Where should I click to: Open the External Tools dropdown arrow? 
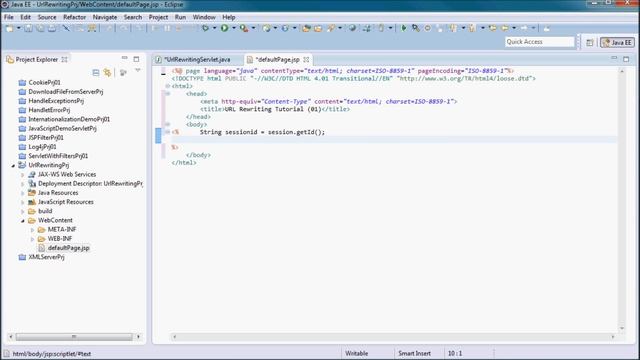click(x=253, y=28)
